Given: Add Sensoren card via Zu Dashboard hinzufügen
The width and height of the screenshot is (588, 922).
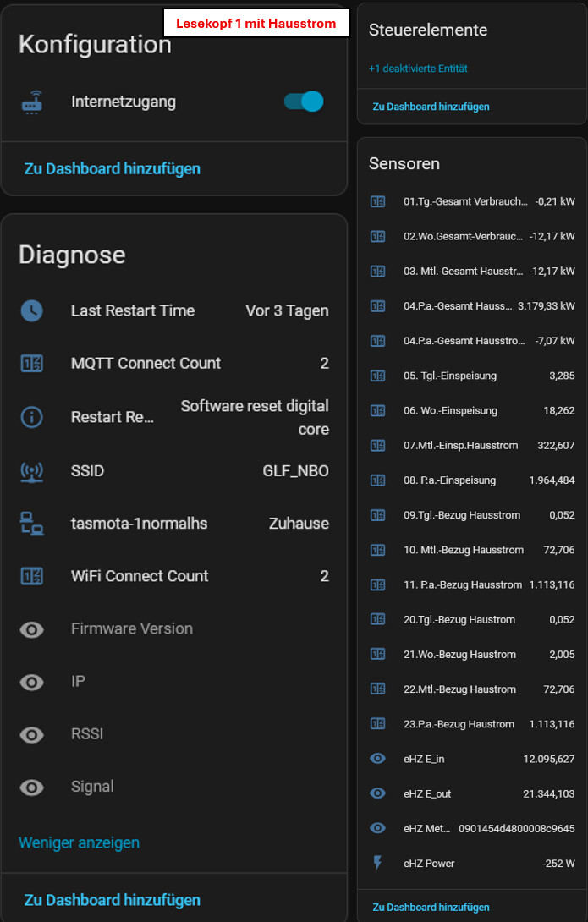Looking at the screenshot, I should click(x=431, y=907).
